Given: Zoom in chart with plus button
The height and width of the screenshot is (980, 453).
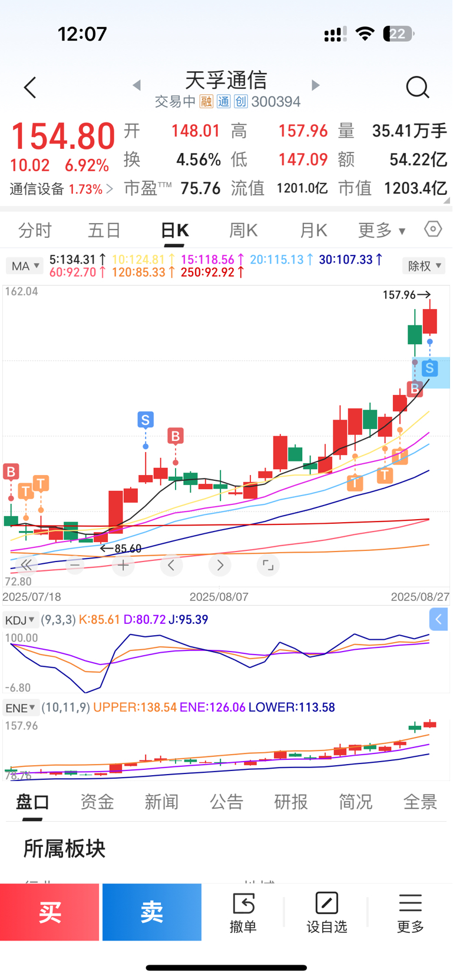Looking at the screenshot, I should coord(123,565).
